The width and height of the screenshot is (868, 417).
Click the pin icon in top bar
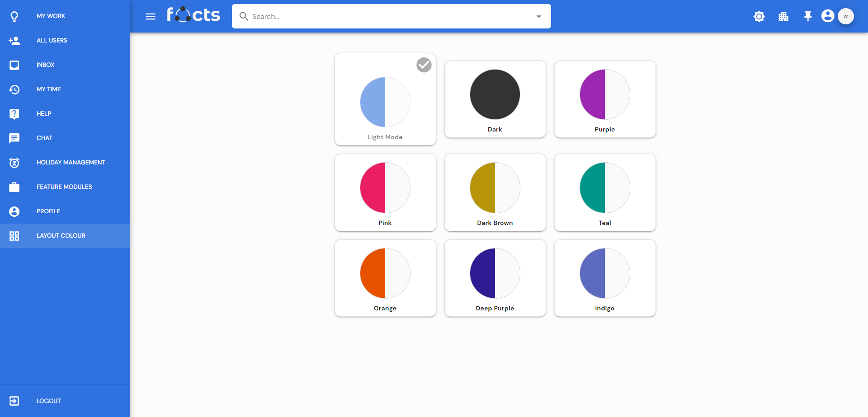coord(808,17)
